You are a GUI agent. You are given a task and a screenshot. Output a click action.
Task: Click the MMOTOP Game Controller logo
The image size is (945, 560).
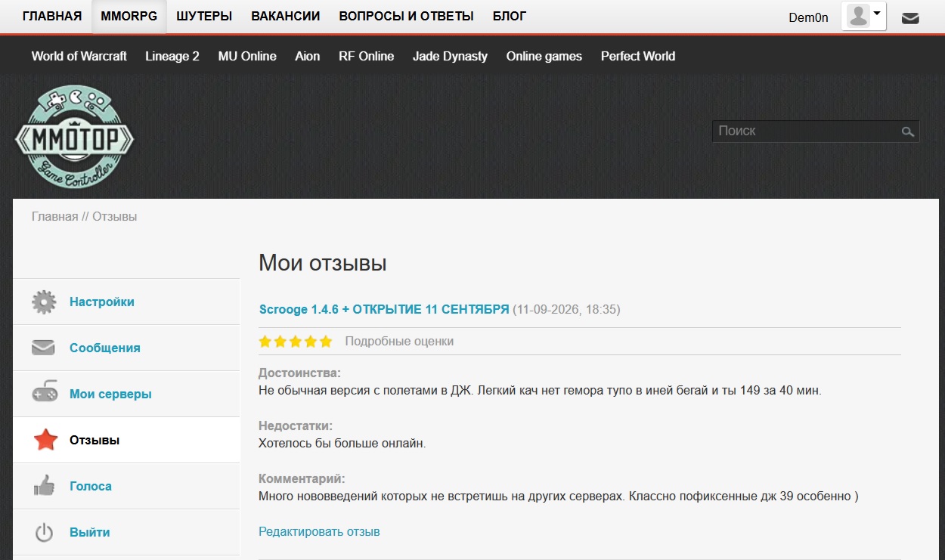coord(74,137)
